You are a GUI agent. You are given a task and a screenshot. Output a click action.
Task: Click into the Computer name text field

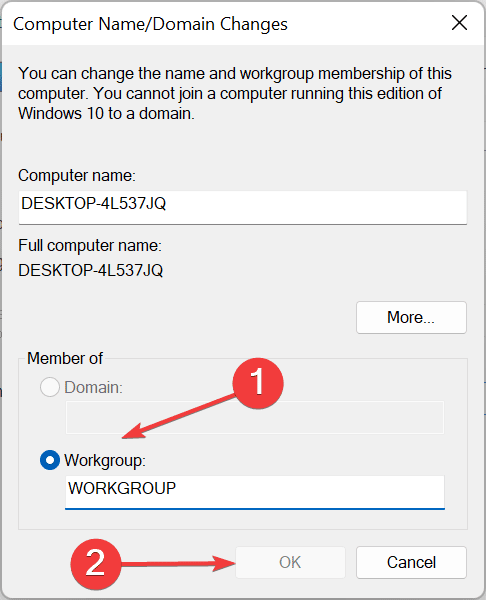pyautogui.click(x=243, y=207)
